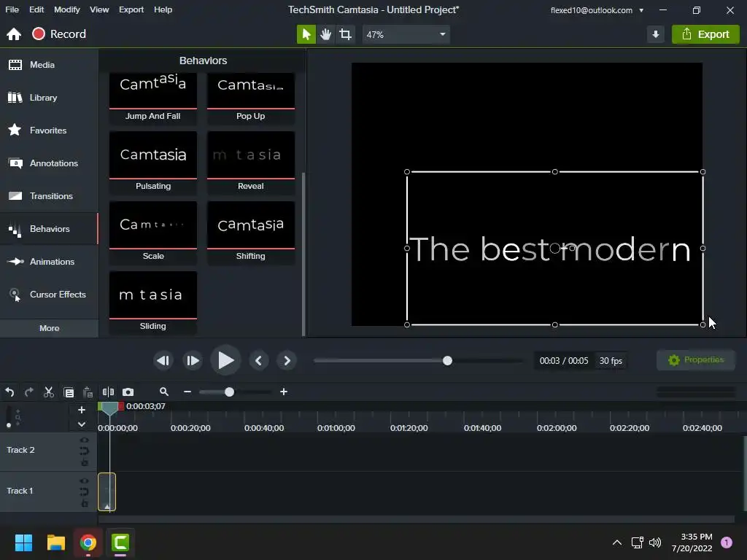Play the video preview
The width and height of the screenshot is (747, 560).
(x=226, y=360)
